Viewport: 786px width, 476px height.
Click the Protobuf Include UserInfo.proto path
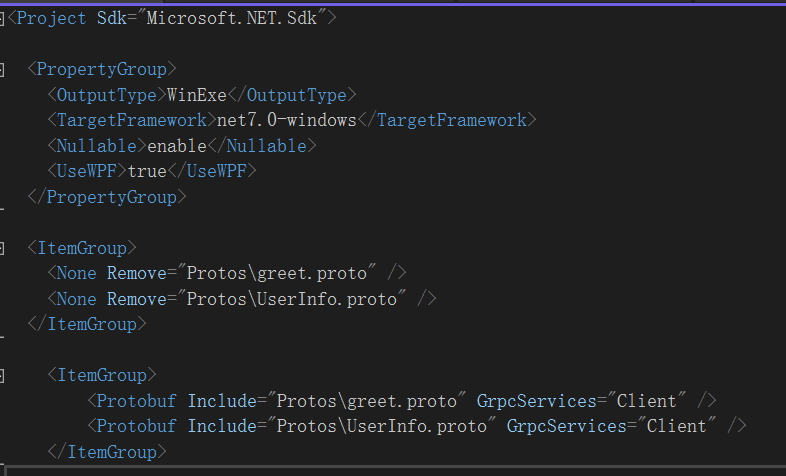(x=378, y=426)
